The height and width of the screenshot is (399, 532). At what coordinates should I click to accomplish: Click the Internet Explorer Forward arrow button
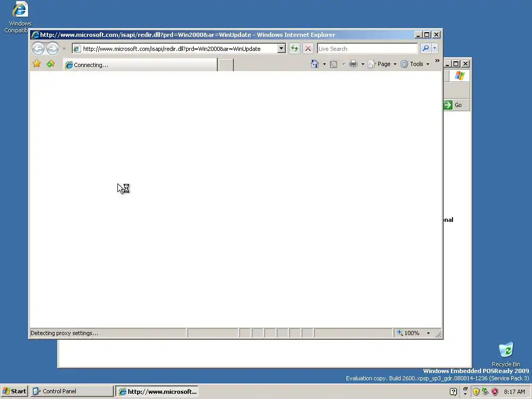pos(52,48)
